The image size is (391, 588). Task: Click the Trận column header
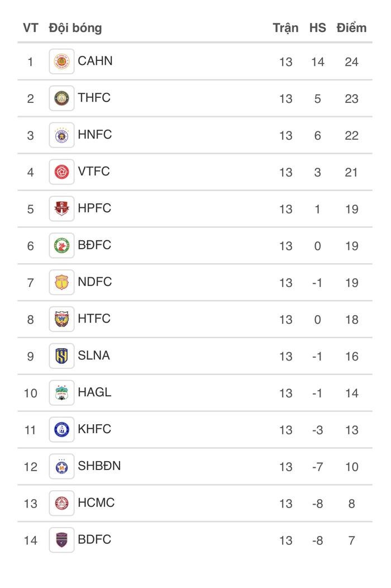(285, 28)
